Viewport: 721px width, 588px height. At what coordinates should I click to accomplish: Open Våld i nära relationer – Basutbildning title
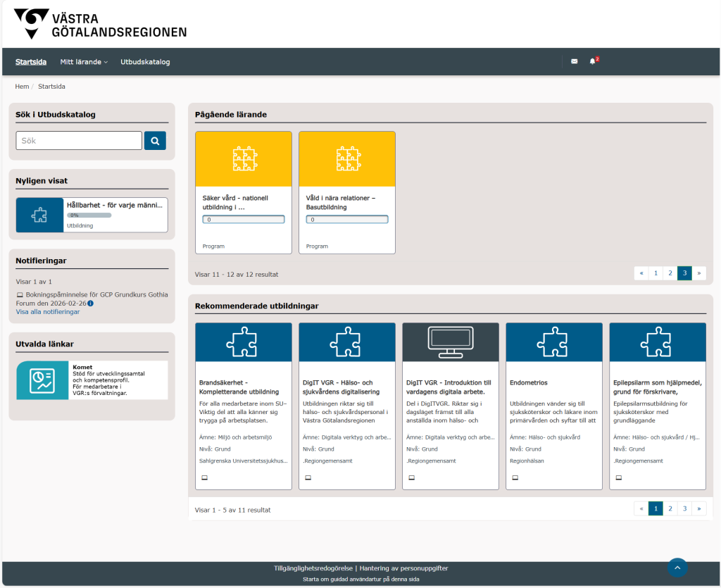point(340,203)
